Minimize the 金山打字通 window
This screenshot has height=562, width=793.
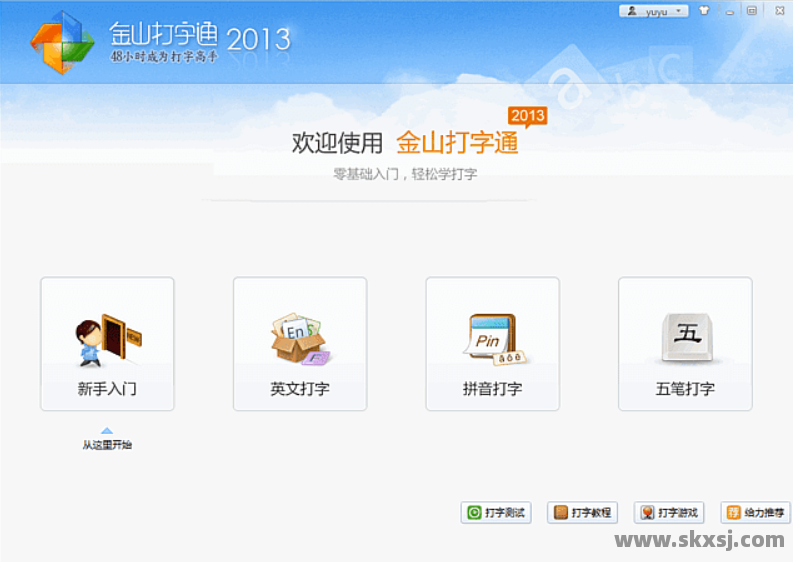(730, 11)
